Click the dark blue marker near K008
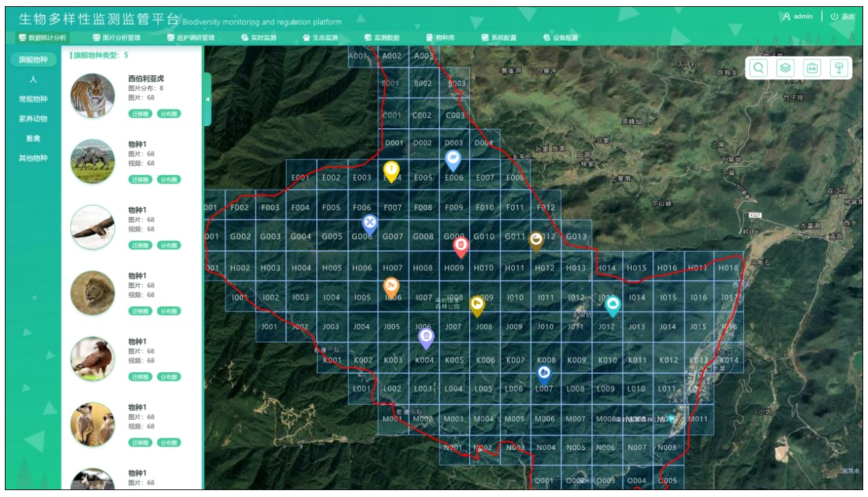 coord(545,374)
